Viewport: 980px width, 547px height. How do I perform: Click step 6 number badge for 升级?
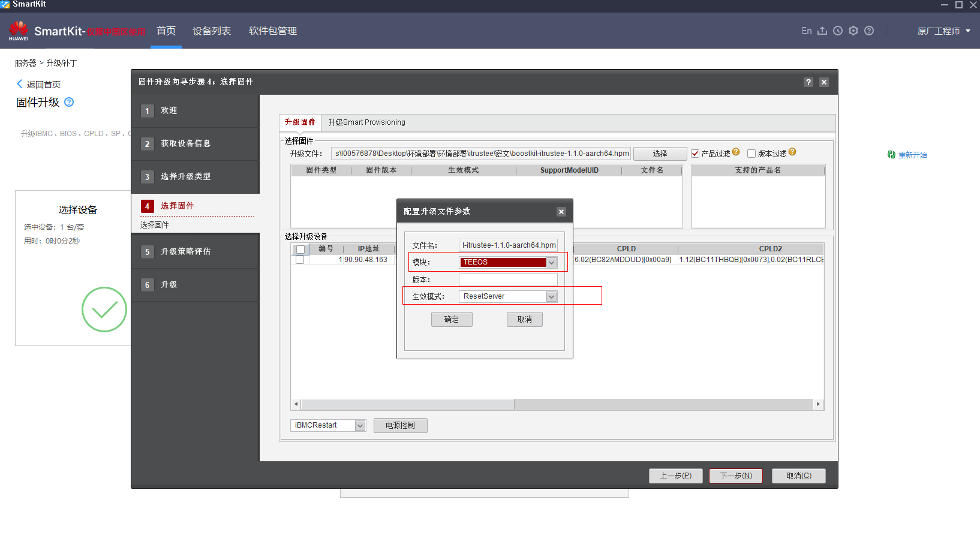pyautogui.click(x=147, y=285)
